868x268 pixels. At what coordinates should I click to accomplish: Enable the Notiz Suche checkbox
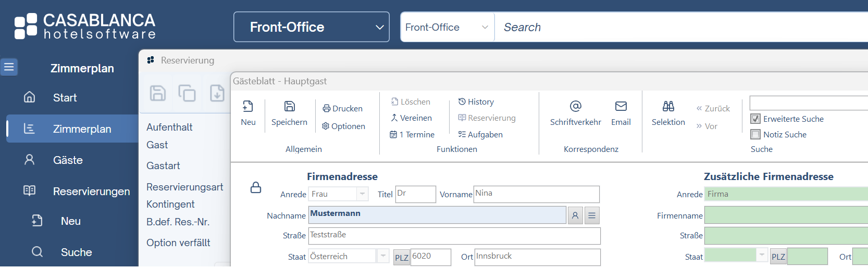(x=755, y=134)
